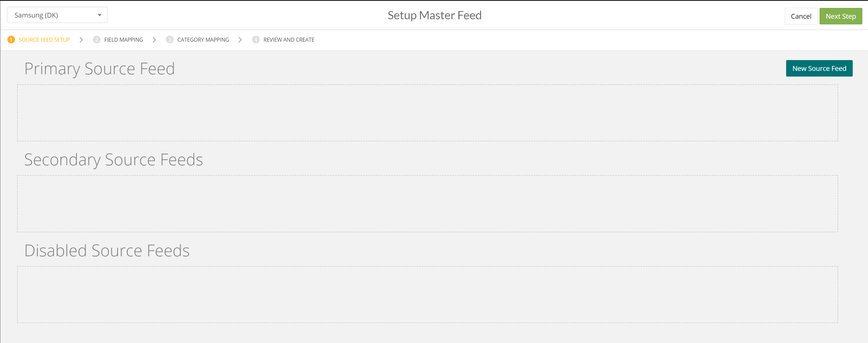The image size is (868, 343).
Task: Click chevron arrow after Field Mapping
Action: pos(154,40)
